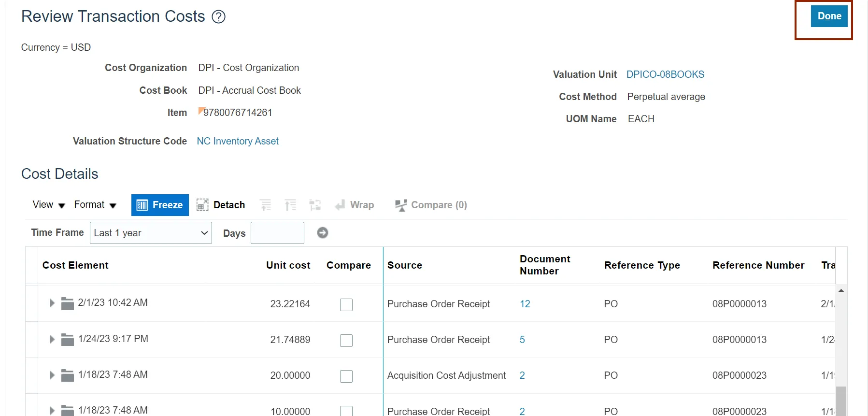Select Compare checkbox for 20.00000 row

tap(346, 376)
